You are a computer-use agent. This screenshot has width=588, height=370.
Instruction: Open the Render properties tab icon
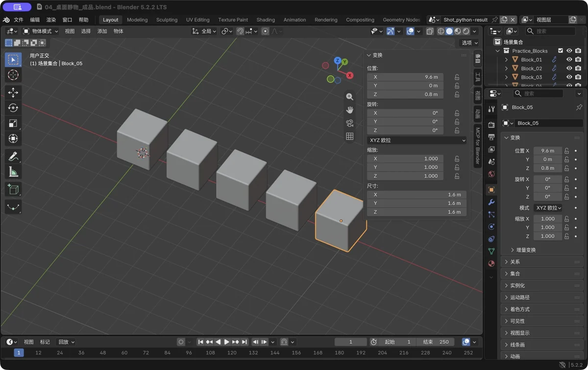pyautogui.click(x=491, y=125)
